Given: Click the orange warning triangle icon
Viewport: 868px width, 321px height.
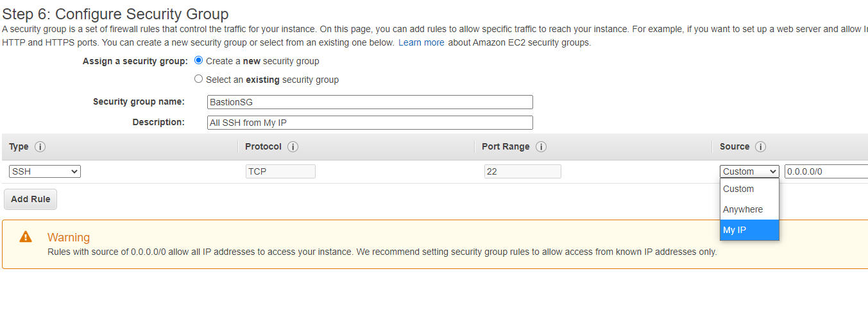Looking at the screenshot, I should click(26, 237).
